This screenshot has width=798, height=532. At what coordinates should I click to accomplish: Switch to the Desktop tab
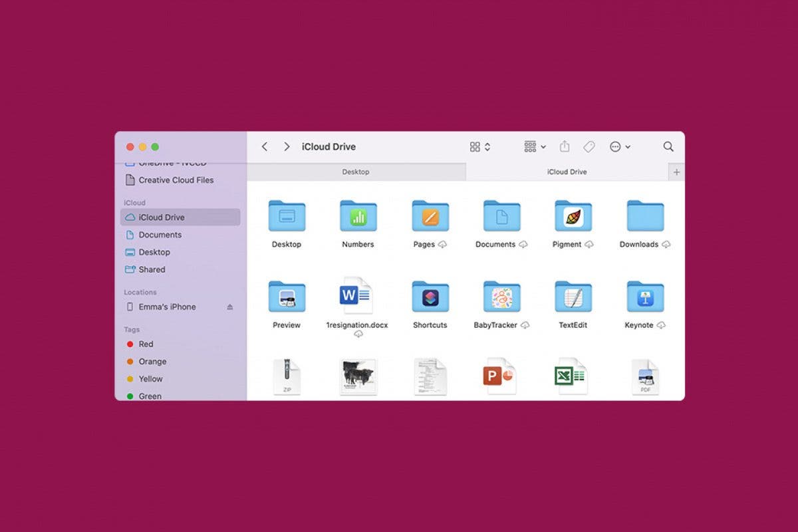[x=356, y=172]
